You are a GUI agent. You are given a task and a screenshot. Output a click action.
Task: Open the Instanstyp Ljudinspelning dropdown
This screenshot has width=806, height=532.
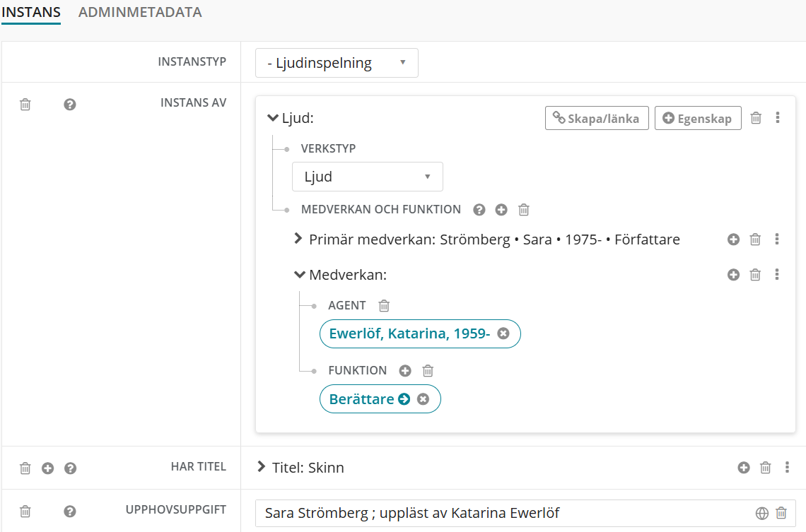tap(337, 63)
